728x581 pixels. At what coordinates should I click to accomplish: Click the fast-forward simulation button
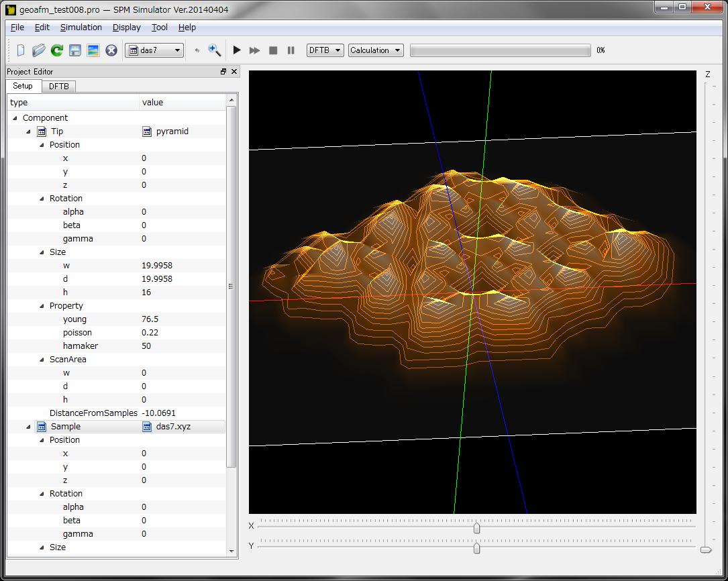[254, 50]
